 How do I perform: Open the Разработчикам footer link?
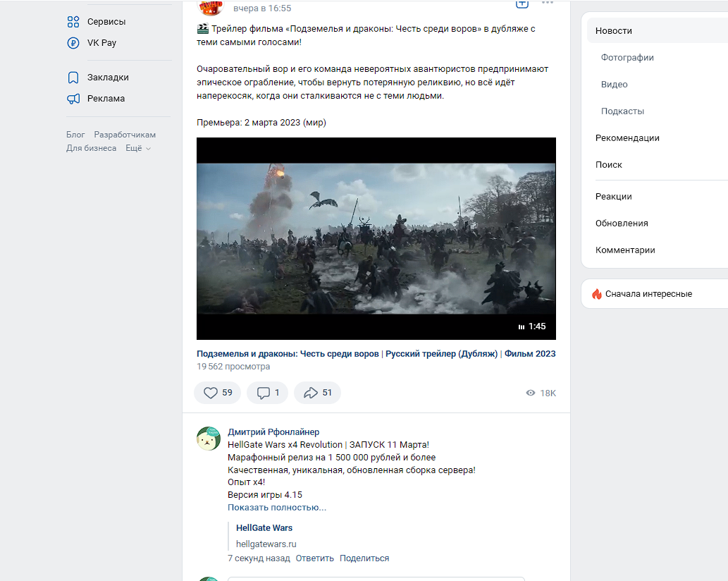pos(125,135)
